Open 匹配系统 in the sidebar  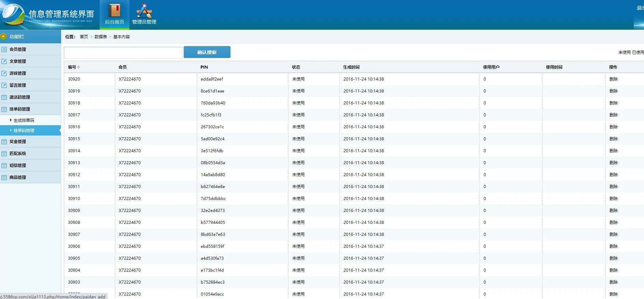[18, 154]
